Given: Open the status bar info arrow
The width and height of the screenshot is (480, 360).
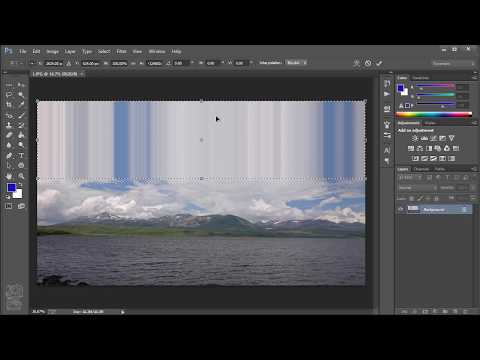Looking at the screenshot, I should click(x=123, y=312).
